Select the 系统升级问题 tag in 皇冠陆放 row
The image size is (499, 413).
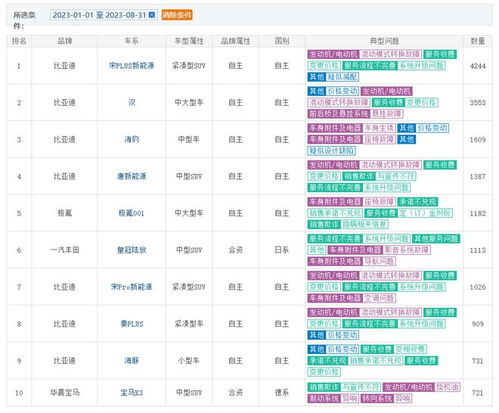pyautogui.click(x=386, y=239)
